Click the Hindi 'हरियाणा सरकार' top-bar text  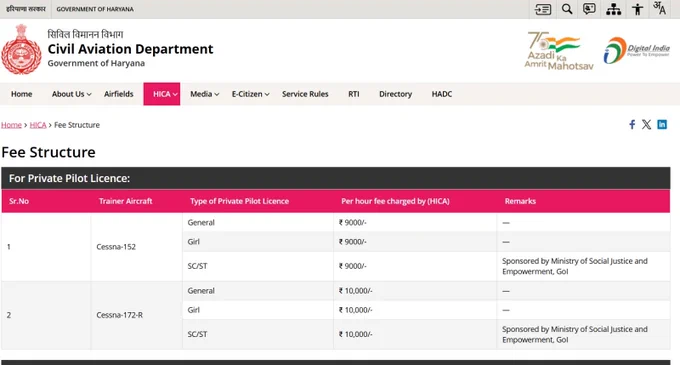[26, 9]
